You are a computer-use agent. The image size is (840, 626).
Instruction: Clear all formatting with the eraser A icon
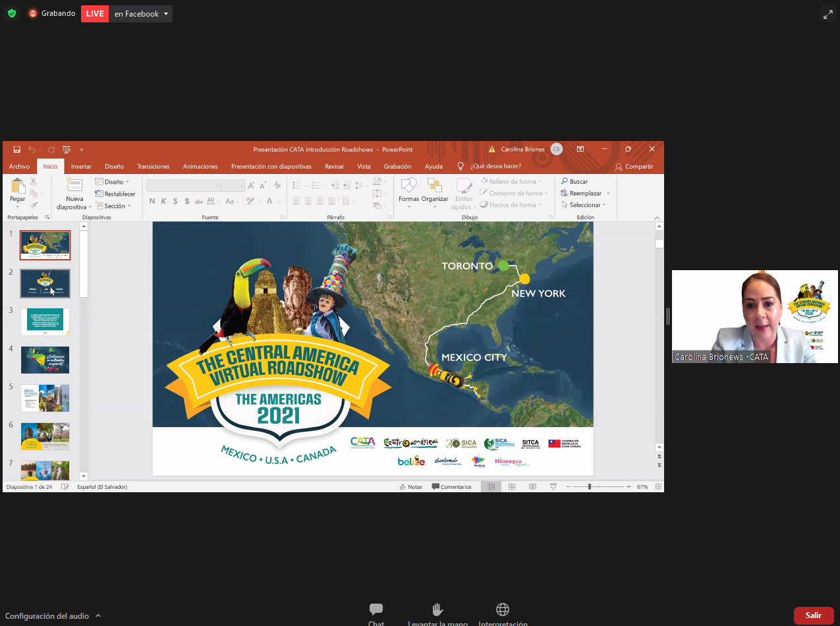point(277,186)
